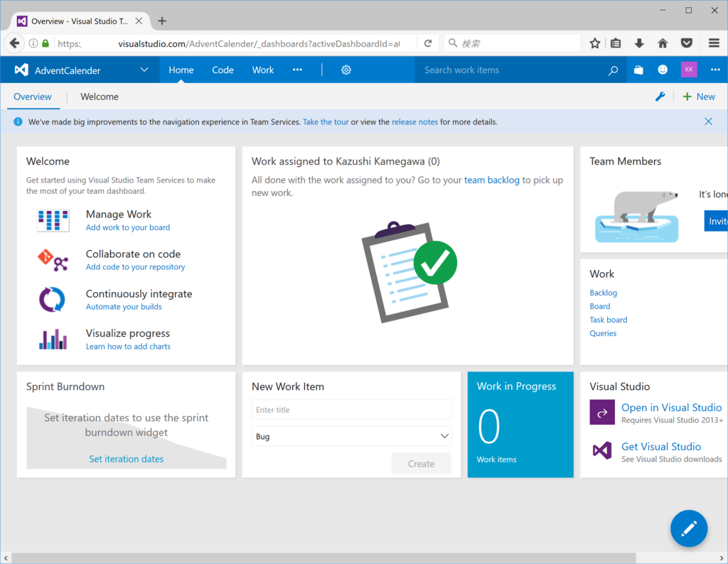Click the Continuously integrate circular arrows icon
Viewport: 728px width, 564px height.
[52, 300]
